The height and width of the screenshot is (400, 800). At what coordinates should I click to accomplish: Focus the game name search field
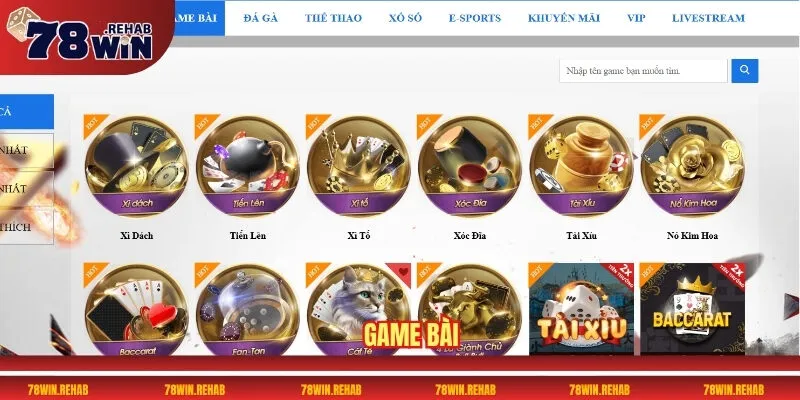643,71
